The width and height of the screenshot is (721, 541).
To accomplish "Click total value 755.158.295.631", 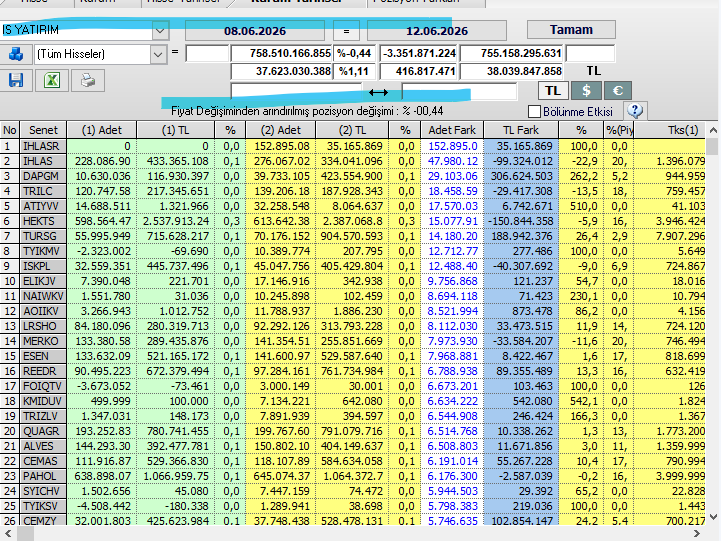I will click(512, 53).
